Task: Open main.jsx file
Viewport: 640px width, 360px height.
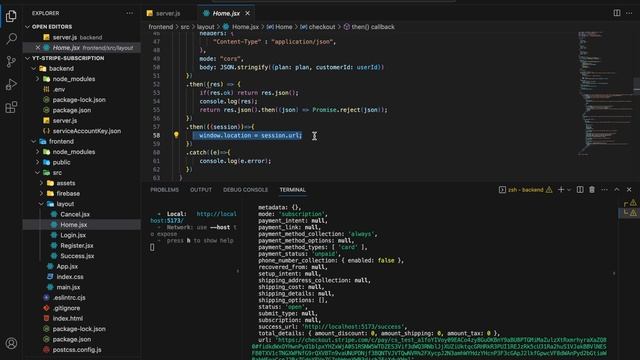Action: [68, 287]
